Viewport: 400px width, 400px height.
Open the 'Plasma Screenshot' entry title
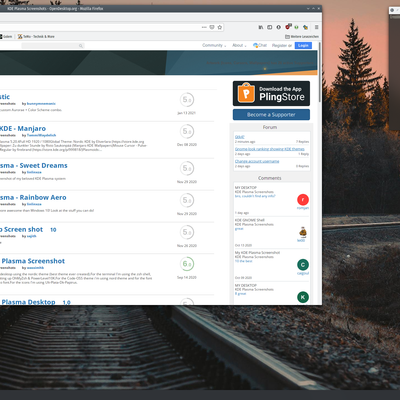[32, 261]
